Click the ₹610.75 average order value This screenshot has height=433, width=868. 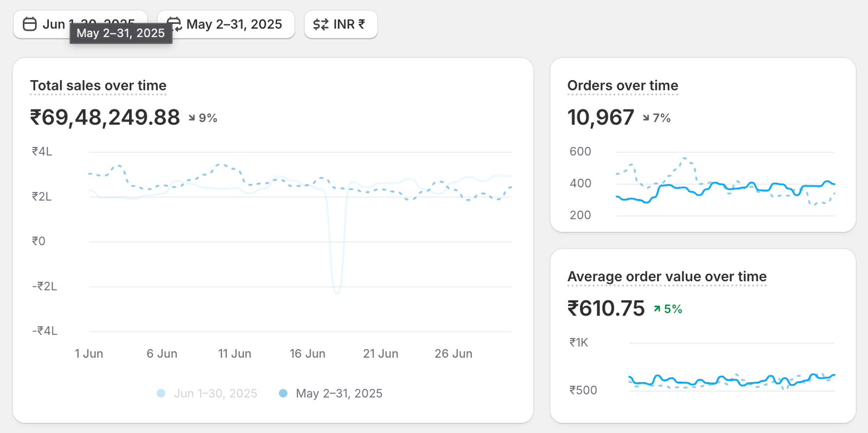[606, 309]
